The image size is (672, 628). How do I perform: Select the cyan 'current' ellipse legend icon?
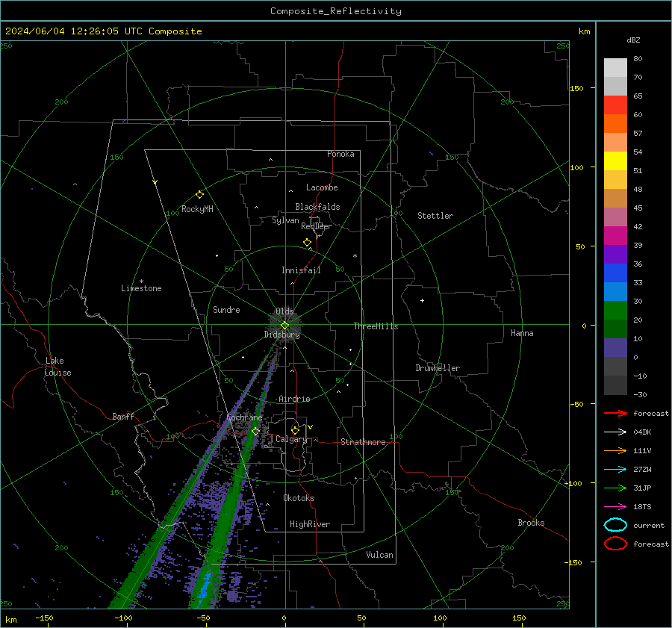click(x=615, y=525)
